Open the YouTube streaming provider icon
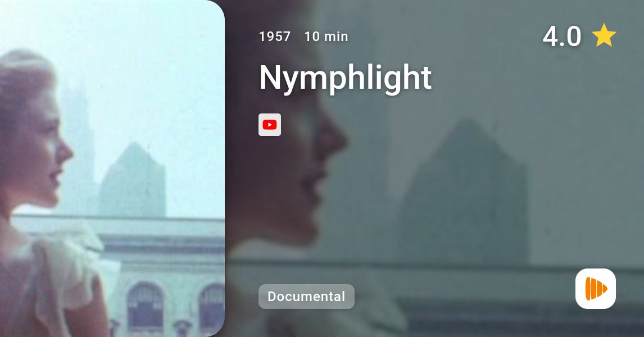 tap(269, 125)
